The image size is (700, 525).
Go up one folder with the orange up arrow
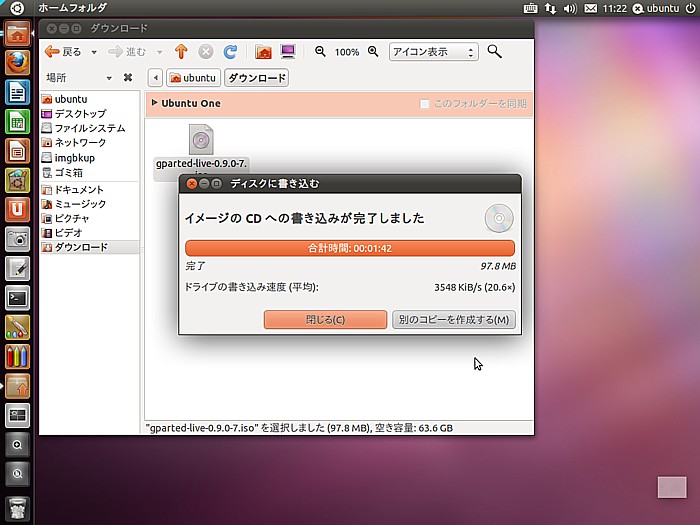[x=181, y=52]
